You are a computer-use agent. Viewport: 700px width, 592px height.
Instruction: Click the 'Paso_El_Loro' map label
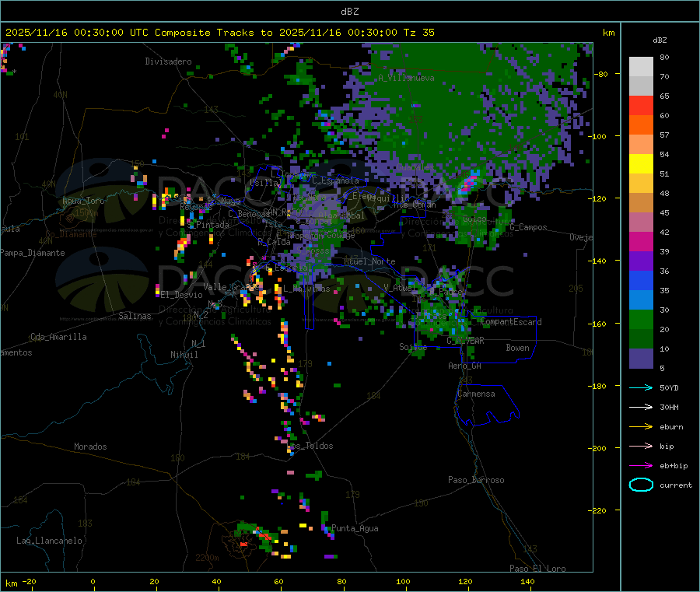[x=537, y=569]
